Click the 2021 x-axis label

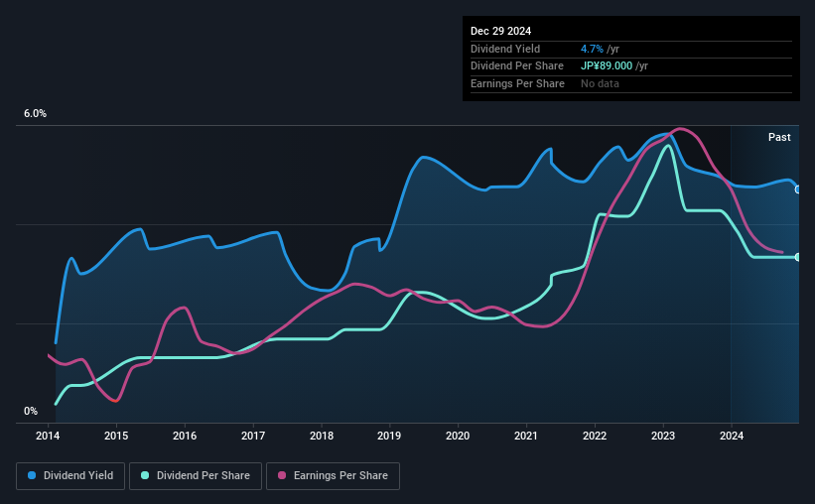(x=526, y=436)
